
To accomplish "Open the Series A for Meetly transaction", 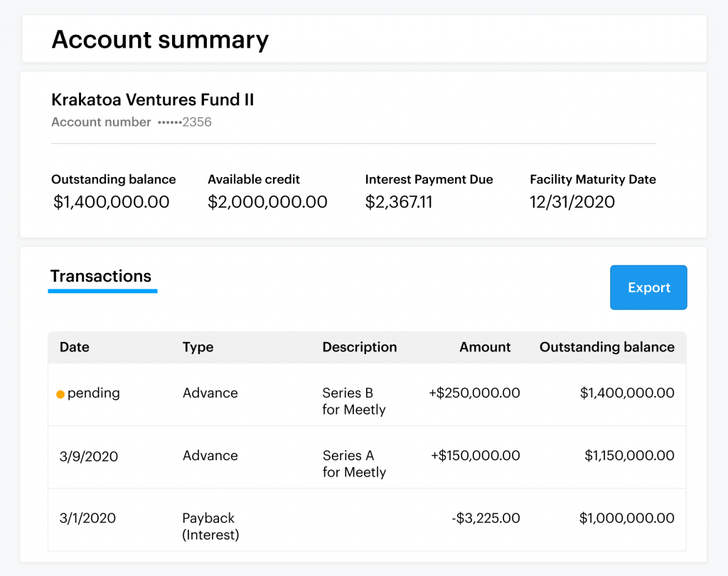I will pos(354,464).
